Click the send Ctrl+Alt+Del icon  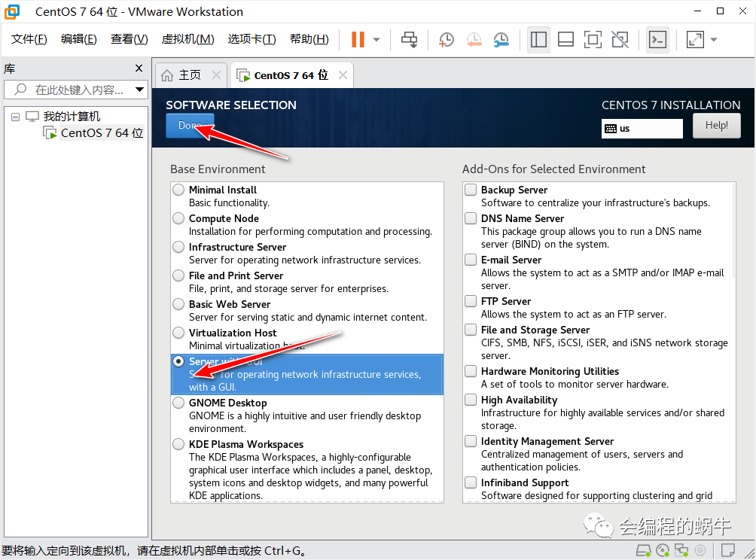(410, 40)
